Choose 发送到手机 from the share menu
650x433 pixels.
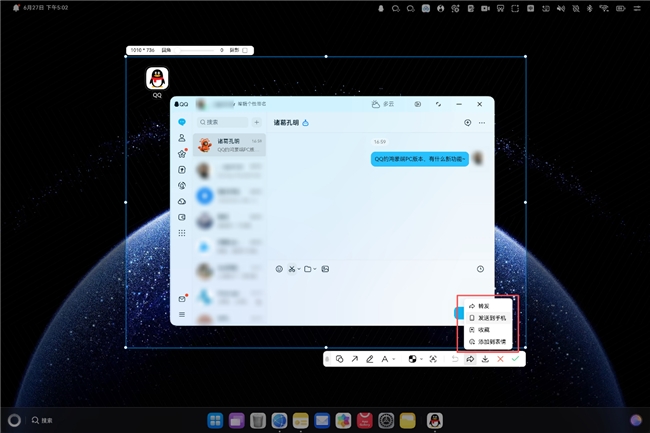click(488, 318)
